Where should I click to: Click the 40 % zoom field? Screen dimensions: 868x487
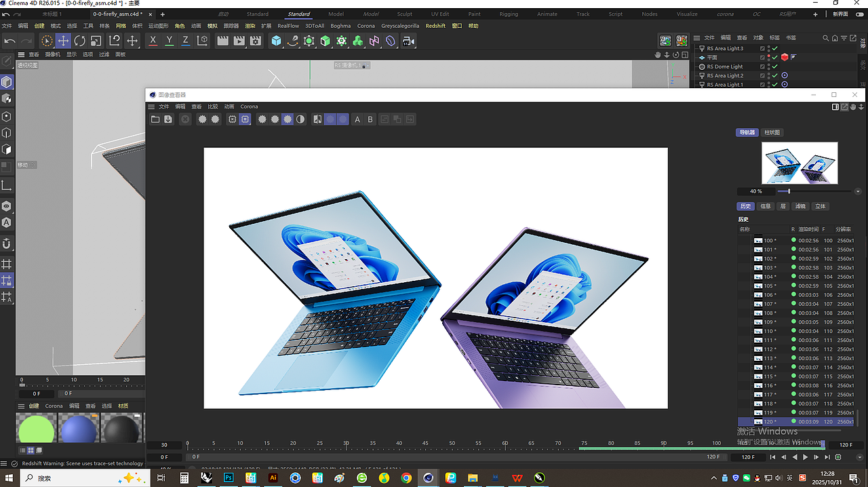coord(756,191)
